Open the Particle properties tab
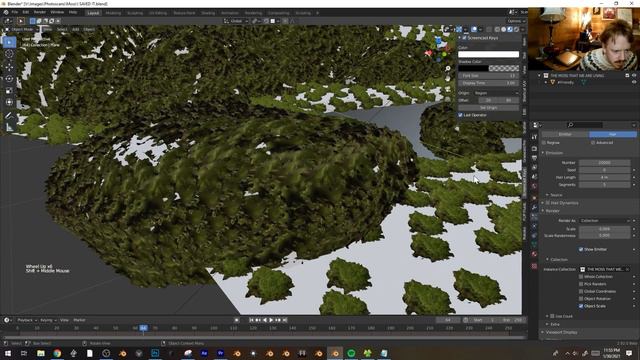Image resolution: width=640 pixels, height=360 pixels. pos(534,217)
